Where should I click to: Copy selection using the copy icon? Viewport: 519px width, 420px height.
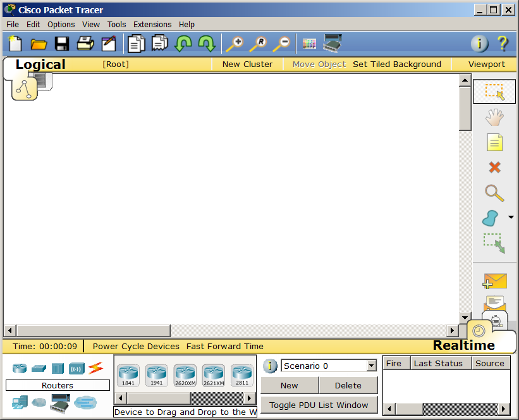[x=137, y=44]
